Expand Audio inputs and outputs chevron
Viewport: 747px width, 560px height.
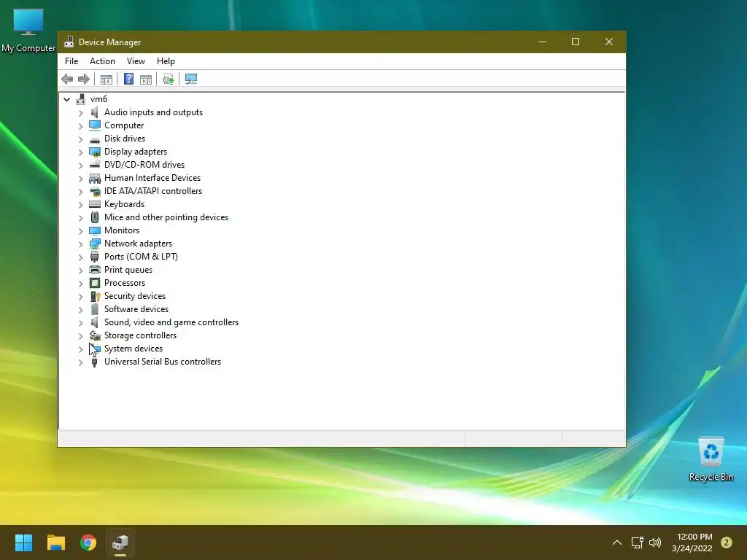point(80,113)
